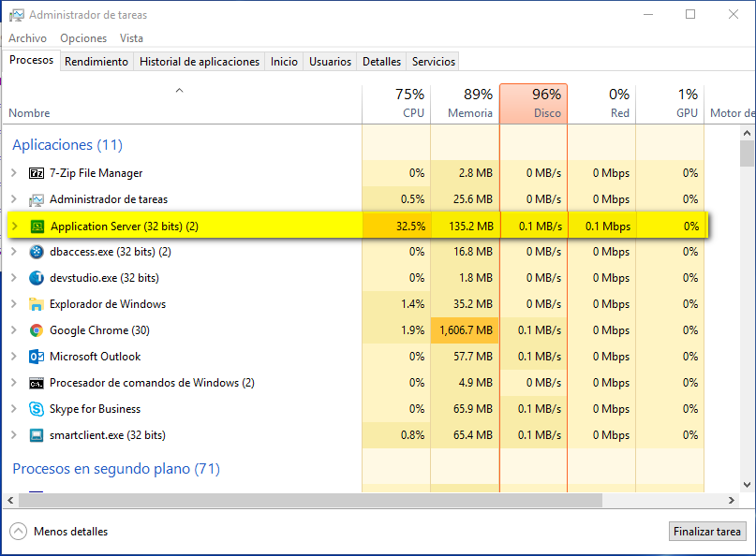This screenshot has height=556, width=756.
Task: Sort processes by CPU column
Action: pyautogui.click(x=396, y=104)
